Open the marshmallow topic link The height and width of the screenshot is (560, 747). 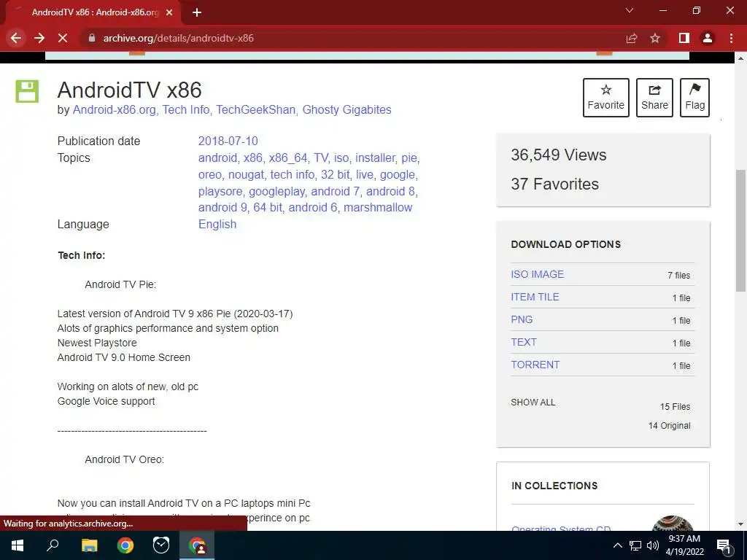(x=378, y=208)
